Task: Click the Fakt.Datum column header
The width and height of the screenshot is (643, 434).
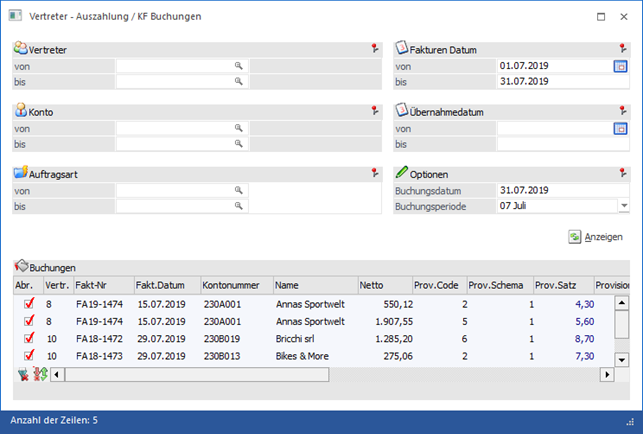Action: [x=165, y=284]
